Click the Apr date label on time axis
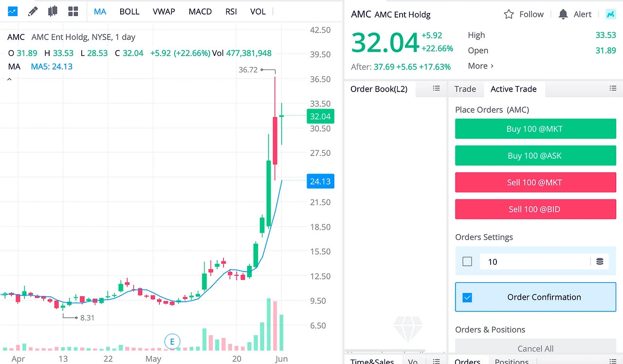The width and height of the screenshot is (623, 364). pos(18,359)
